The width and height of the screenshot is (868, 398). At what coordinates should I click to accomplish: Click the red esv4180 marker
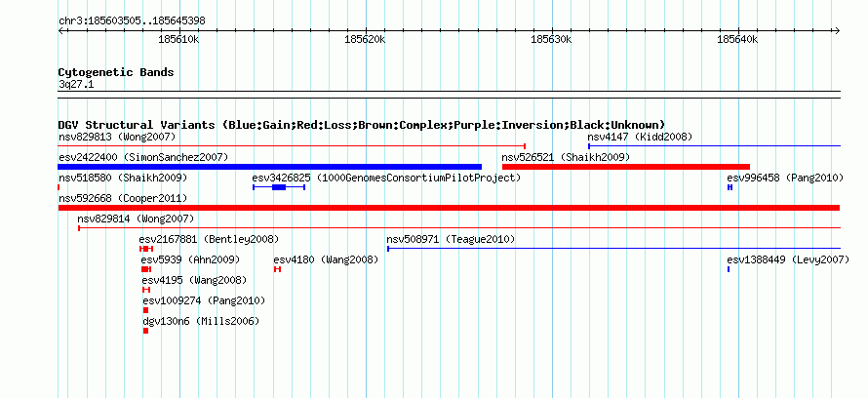pos(277,269)
